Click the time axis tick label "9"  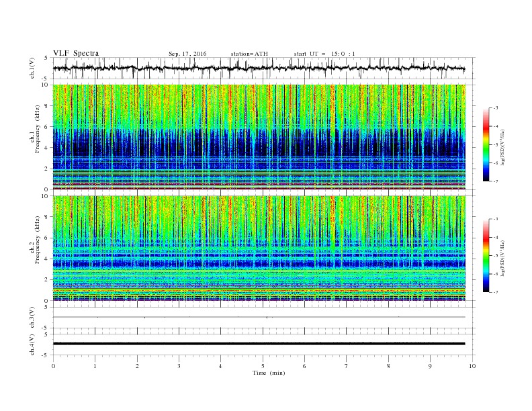(430, 366)
